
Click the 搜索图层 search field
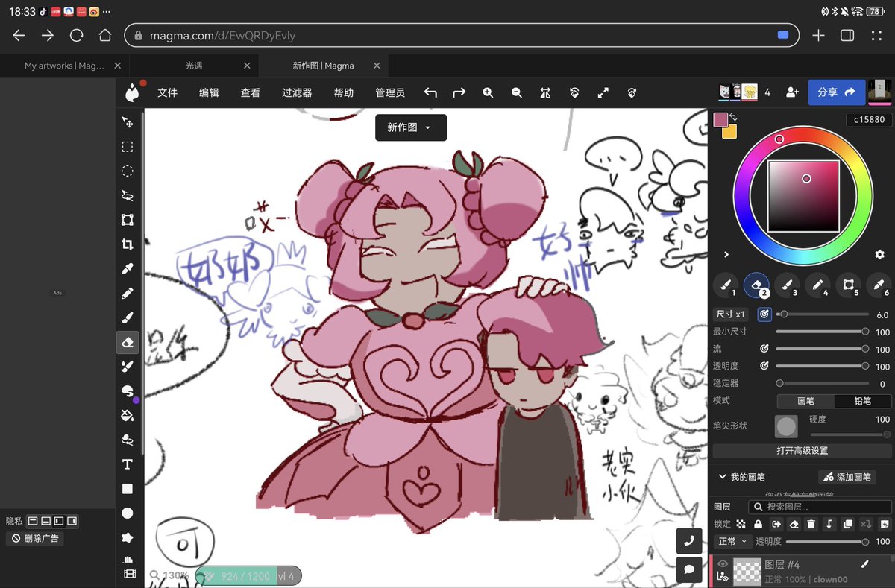(820, 507)
